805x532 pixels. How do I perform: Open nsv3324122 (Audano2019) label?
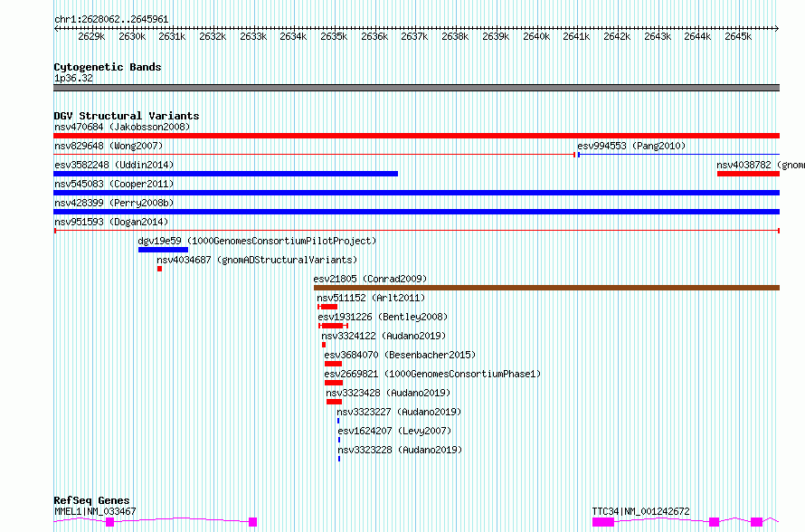tap(384, 336)
